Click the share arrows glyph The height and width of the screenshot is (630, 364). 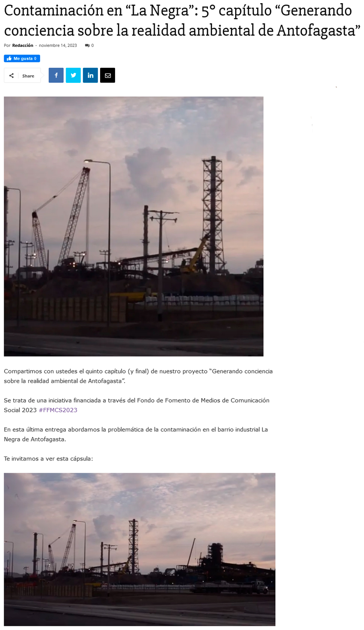click(11, 76)
